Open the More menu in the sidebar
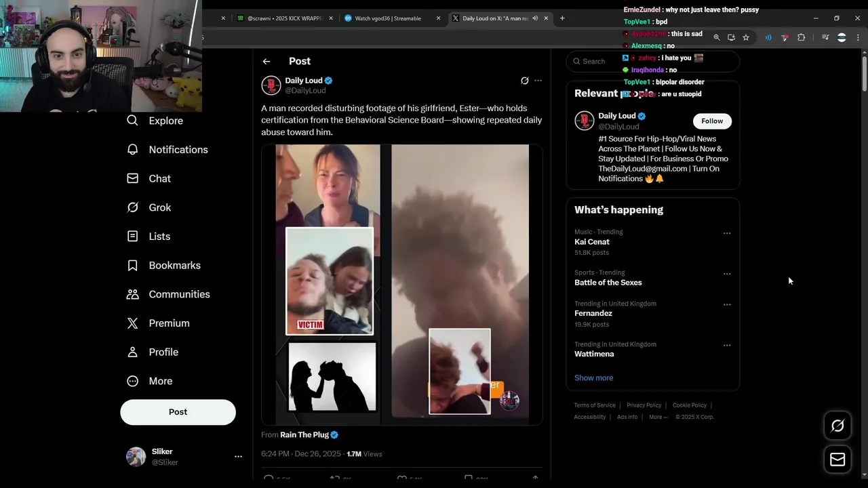The height and width of the screenshot is (488, 868). click(x=150, y=381)
